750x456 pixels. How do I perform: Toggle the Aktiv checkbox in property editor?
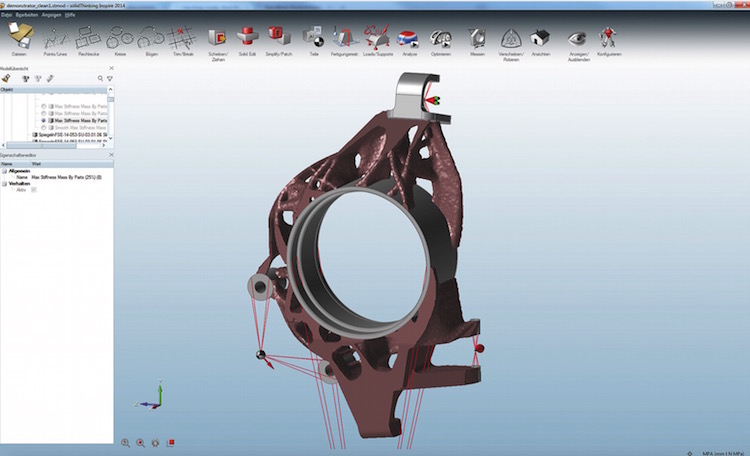point(33,189)
